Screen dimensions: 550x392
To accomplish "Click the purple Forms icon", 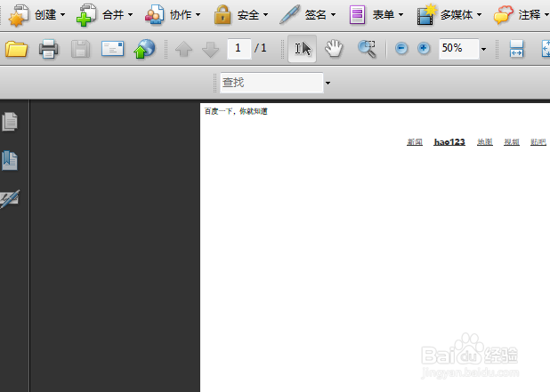I will pos(357,15).
